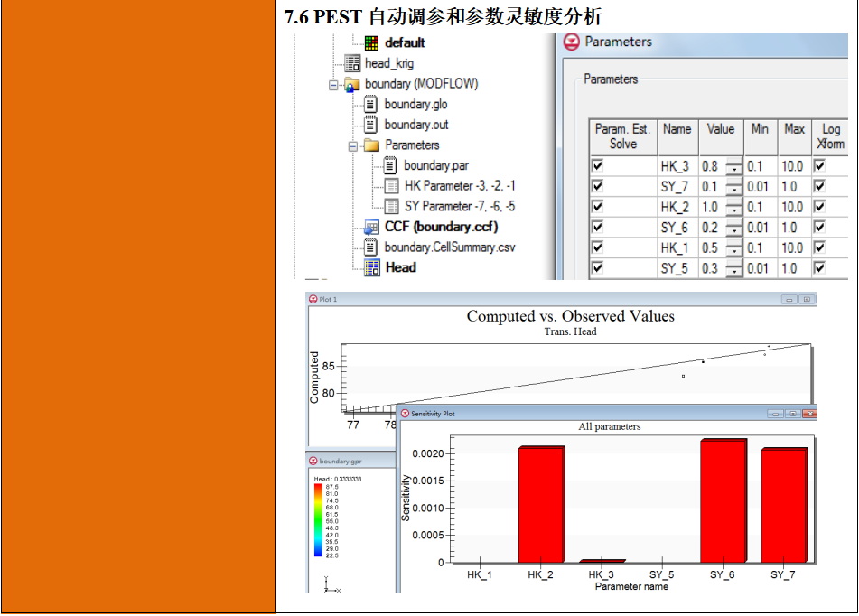Image resolution: width=859 pixels, height=616 pixels.
Task: Open the boundary.glo file icon
Action: pyautogui.click(x=370, y=105)
